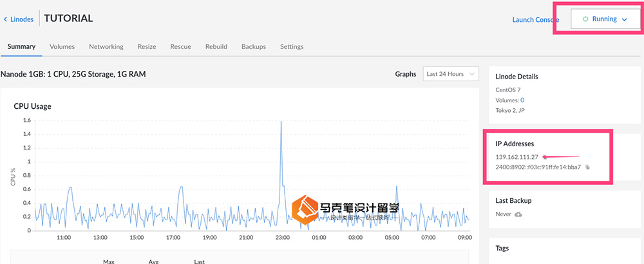Copy the IPv6 address icon
Screen dimensions: 644x264
click(587, 167)
